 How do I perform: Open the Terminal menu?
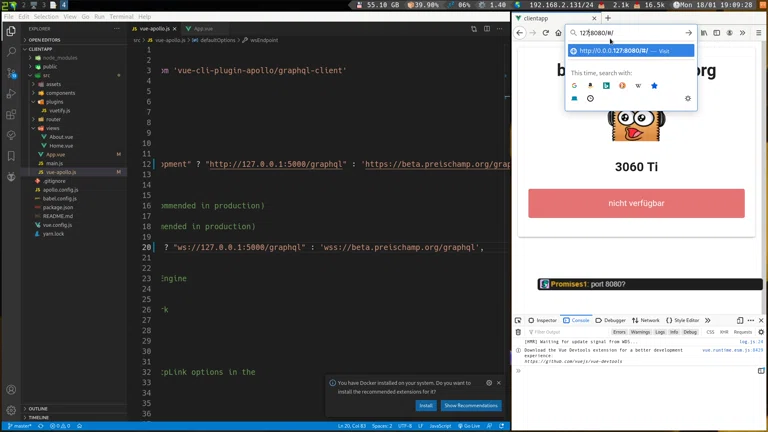pyautogui.click(x=121, y=17)
